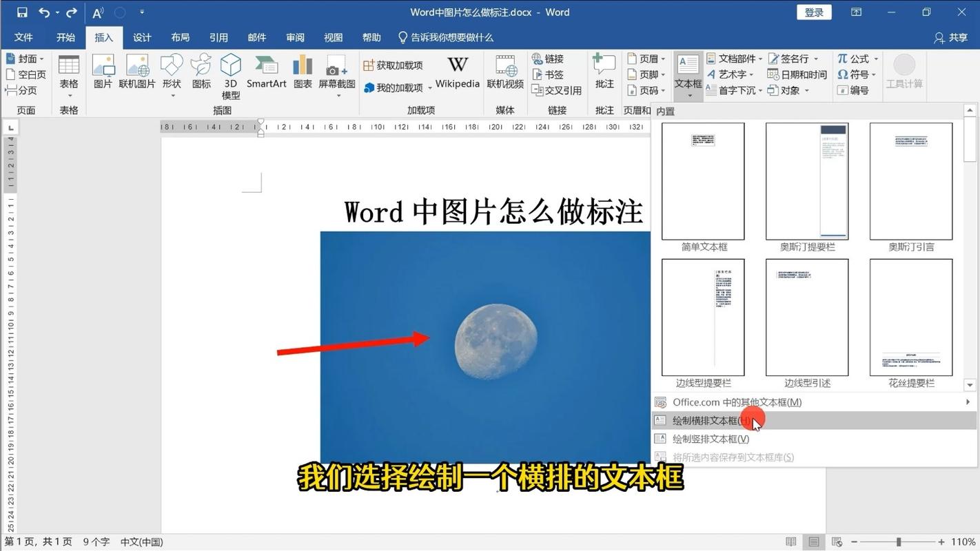Click the 对象 object button
980x551 pixels.
coord(788,90)
